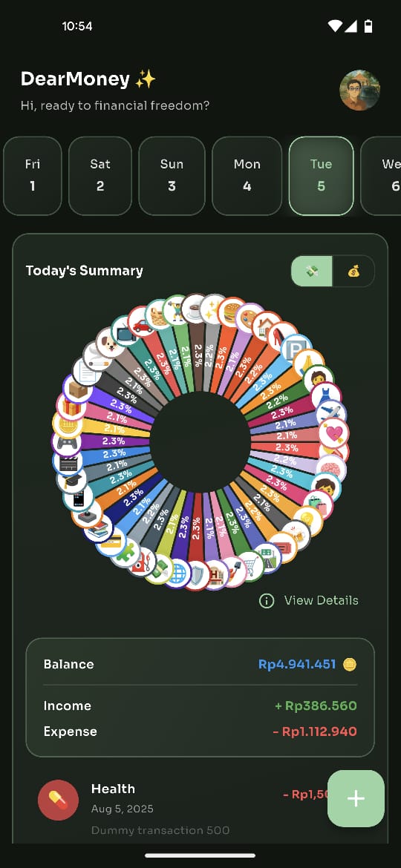Open View Details link

(x=309, y=601)
